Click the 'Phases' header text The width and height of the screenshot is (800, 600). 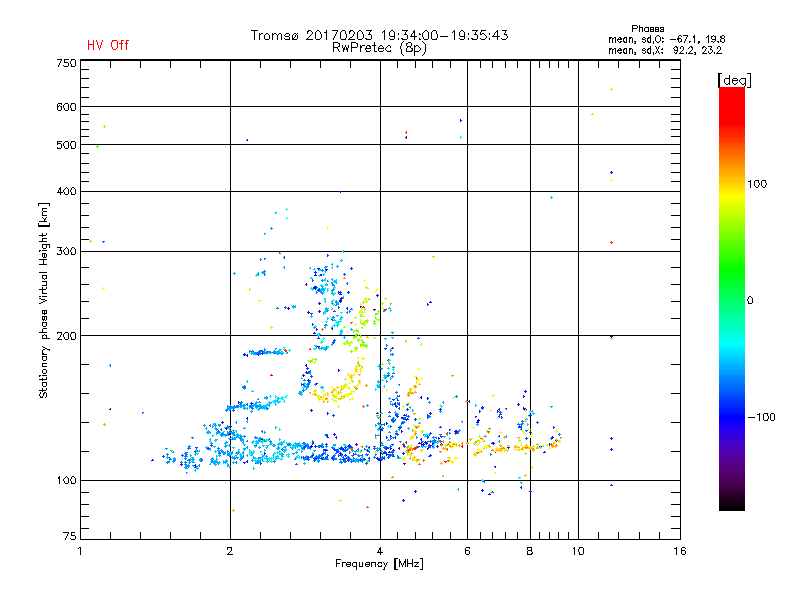[x=647, y=29]
